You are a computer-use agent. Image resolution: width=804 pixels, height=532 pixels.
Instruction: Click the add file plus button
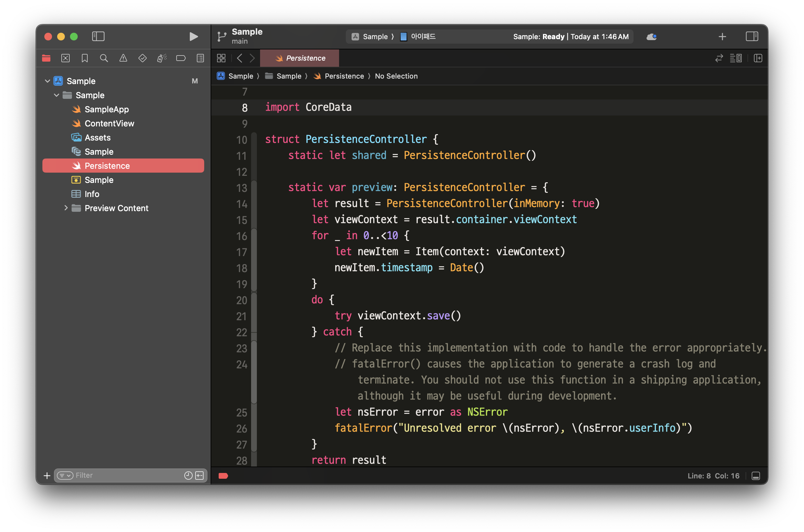[x=47, y=476]
